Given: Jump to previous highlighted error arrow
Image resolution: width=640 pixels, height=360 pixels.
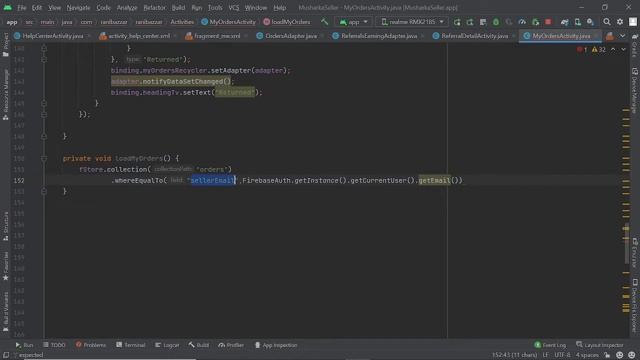Looking at the screenshot, I should click(x=613, y=49).
